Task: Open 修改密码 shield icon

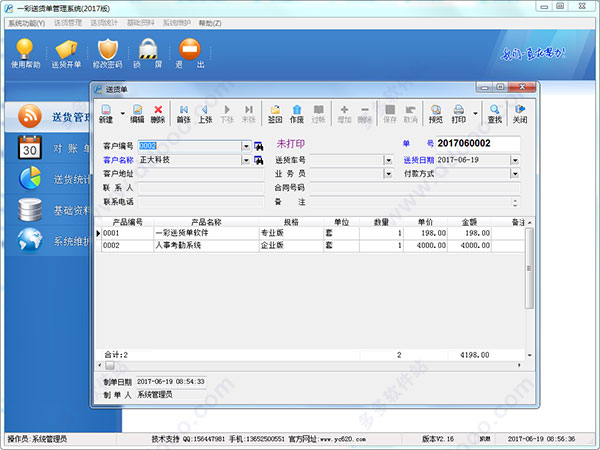Action: tap(108, 54)
